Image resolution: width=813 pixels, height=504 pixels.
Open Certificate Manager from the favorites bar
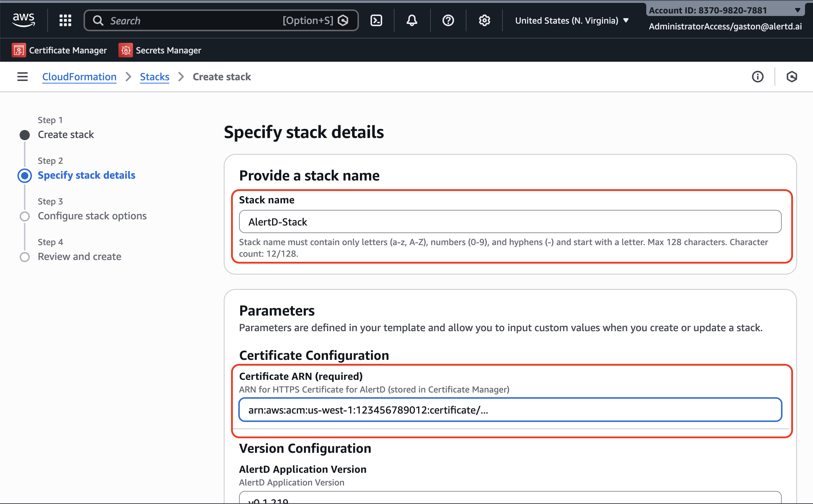click(x=60, y=50)
